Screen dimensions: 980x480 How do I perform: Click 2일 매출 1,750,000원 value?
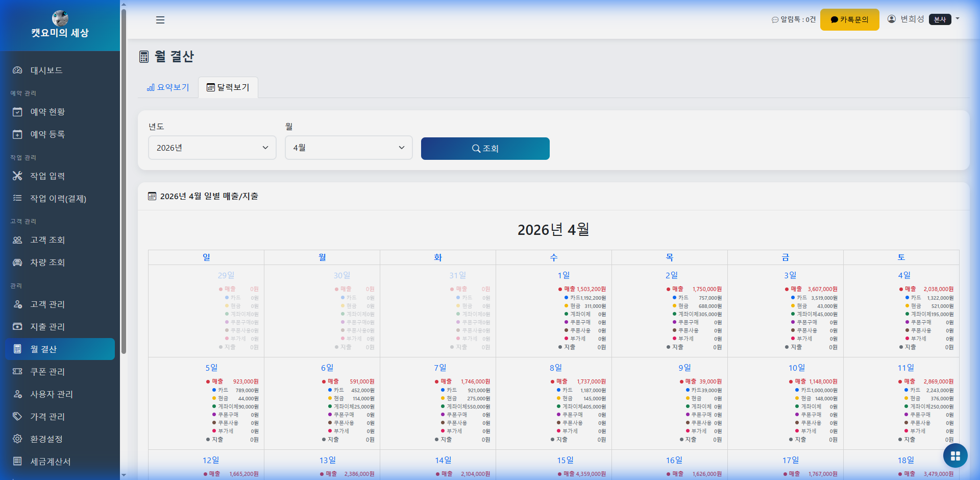[x=707, y=289]
